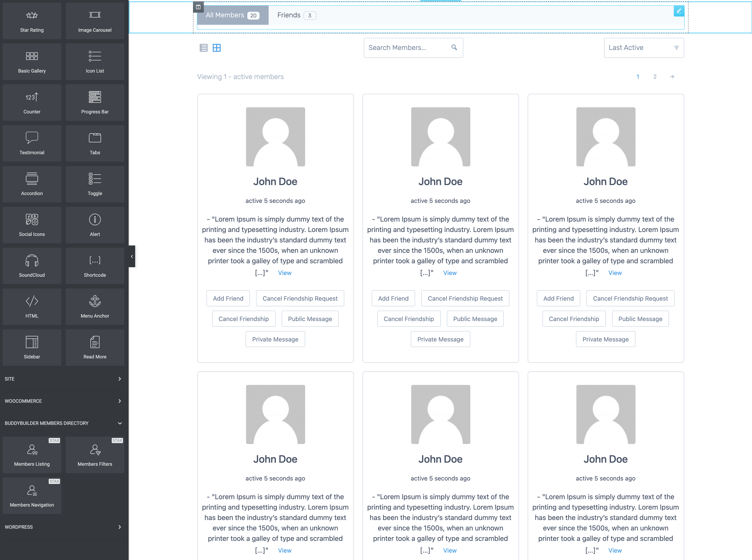Viewport: 752px width, 560px height.
Task: Select the Members Navigation widget
Action: tap(32, 495)
